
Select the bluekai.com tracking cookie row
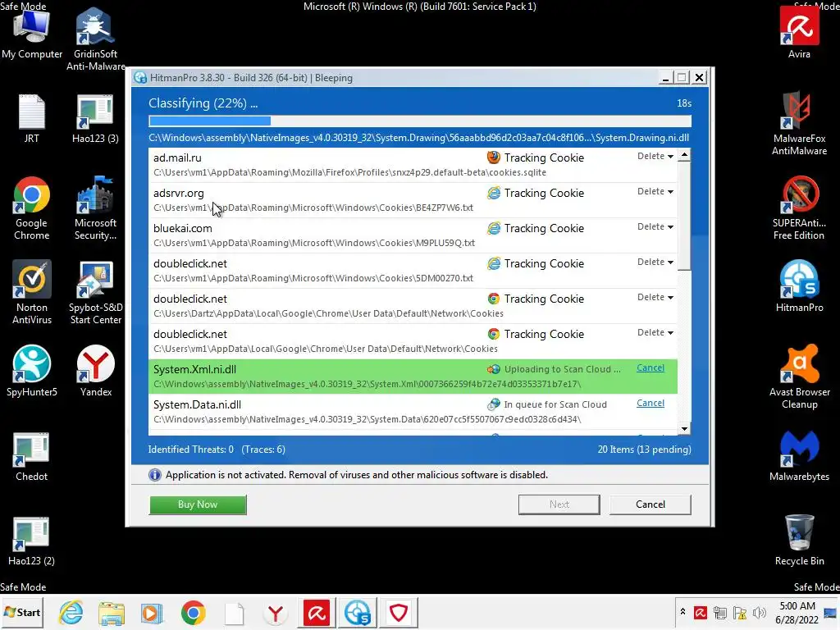pyautogui.click(x=413, y=235)
